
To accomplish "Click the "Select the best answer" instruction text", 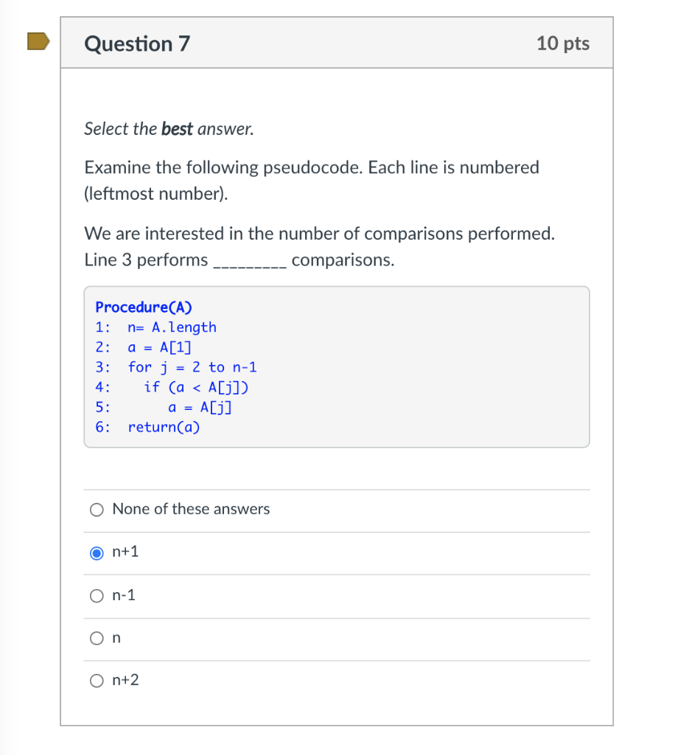I will (x=169, y=128).
